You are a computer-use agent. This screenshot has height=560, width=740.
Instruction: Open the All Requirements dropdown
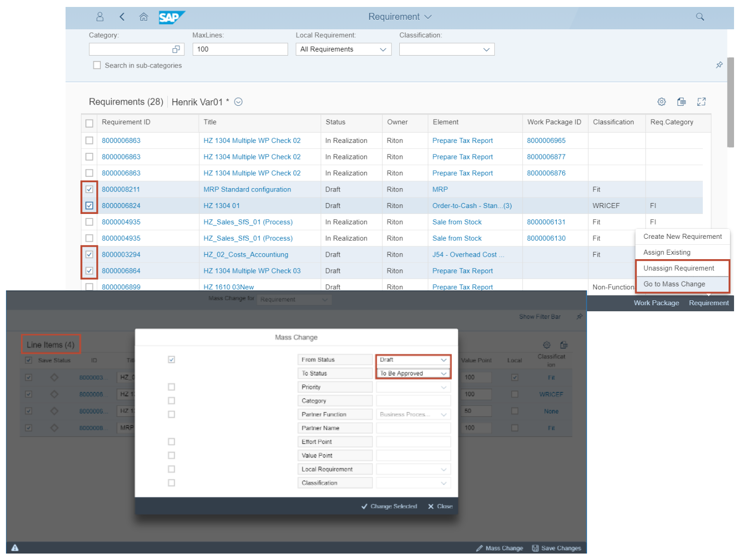point(382,49)
